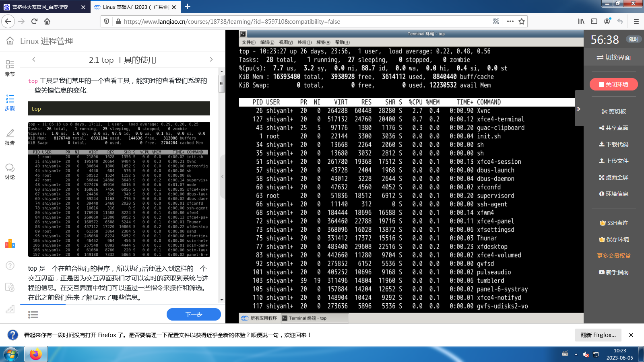The height and width of the screenshot is (362, 644).
Task: Click the top output example screenshot
Action: pyautogui.click(x=119, y=189)
